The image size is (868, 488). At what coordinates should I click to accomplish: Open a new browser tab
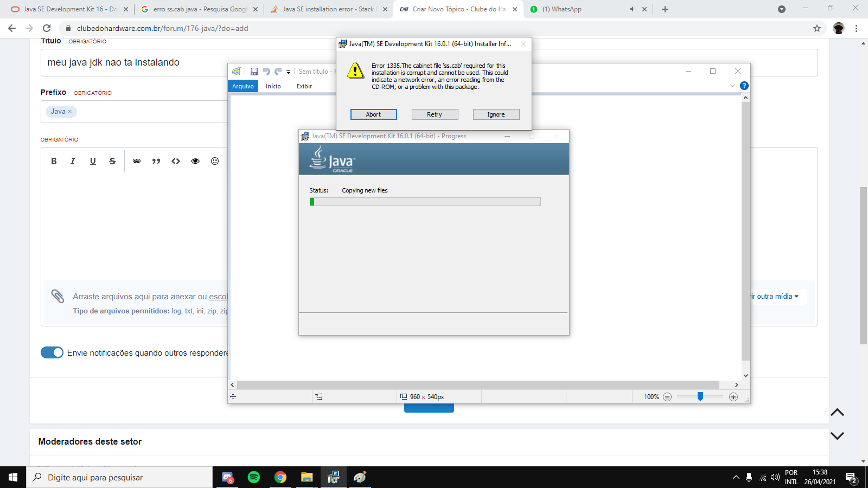coord(665,9)
